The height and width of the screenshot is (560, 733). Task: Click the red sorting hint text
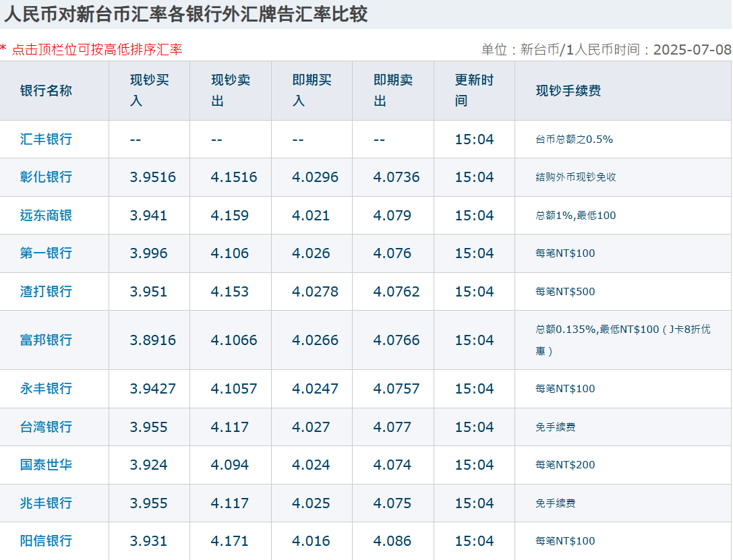[x=91, y=49]
